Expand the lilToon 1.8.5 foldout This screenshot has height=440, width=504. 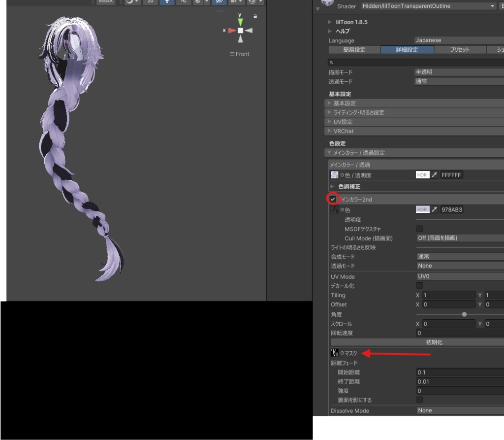pos(330,22)
